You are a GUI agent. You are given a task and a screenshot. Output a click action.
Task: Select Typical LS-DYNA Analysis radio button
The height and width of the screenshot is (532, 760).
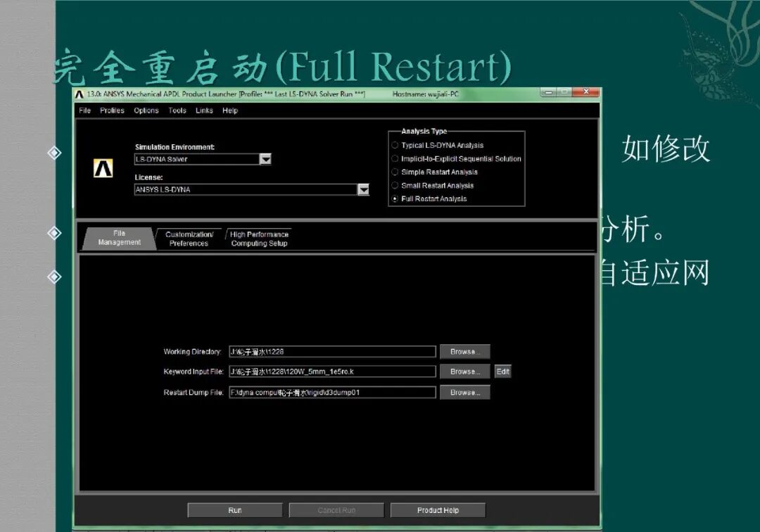coord(395,145)
